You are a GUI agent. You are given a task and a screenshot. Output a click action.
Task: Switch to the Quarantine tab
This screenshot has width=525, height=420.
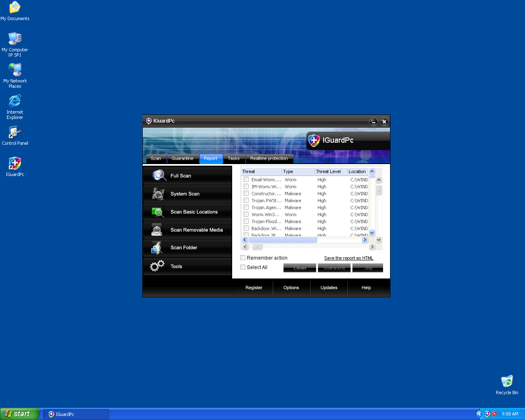click(183, 158)
